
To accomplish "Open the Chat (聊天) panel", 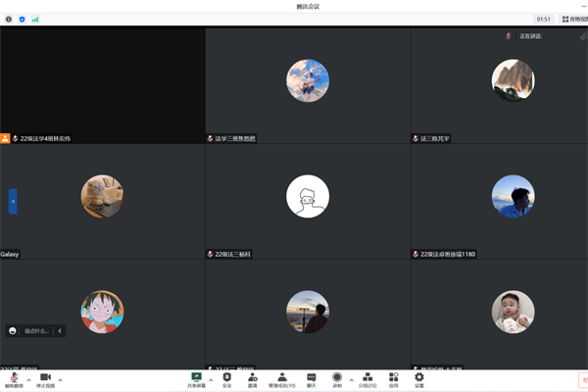I will pyautogui.click(x=312, y=378).
